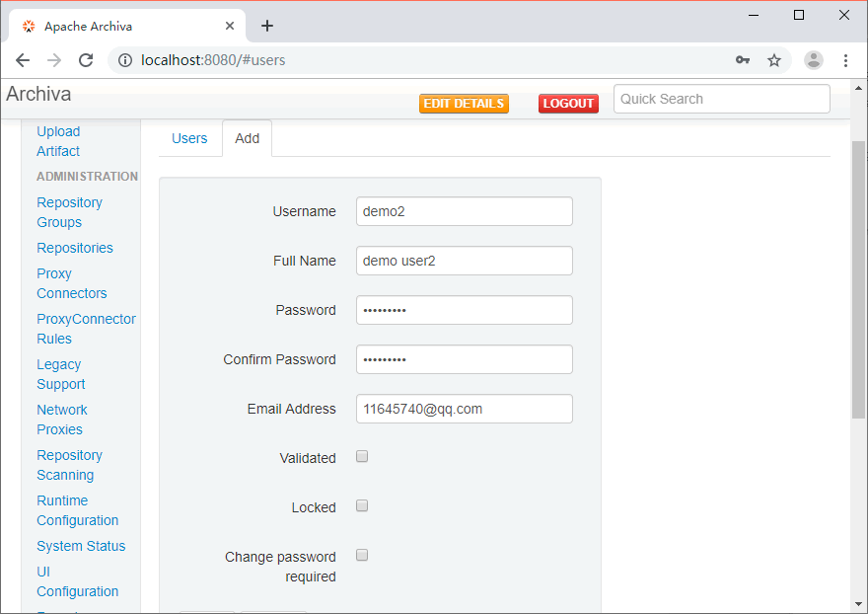The image size is (868, 614).
Task: Click the scroll down arrow on scrollbar
Action: click(858, 603)
